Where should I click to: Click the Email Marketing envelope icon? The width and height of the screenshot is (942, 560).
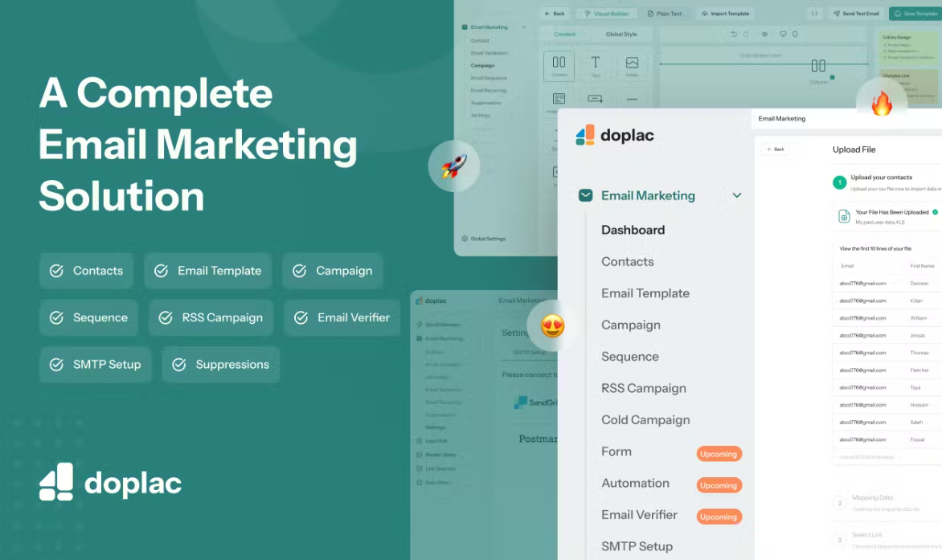coord(585,195)
